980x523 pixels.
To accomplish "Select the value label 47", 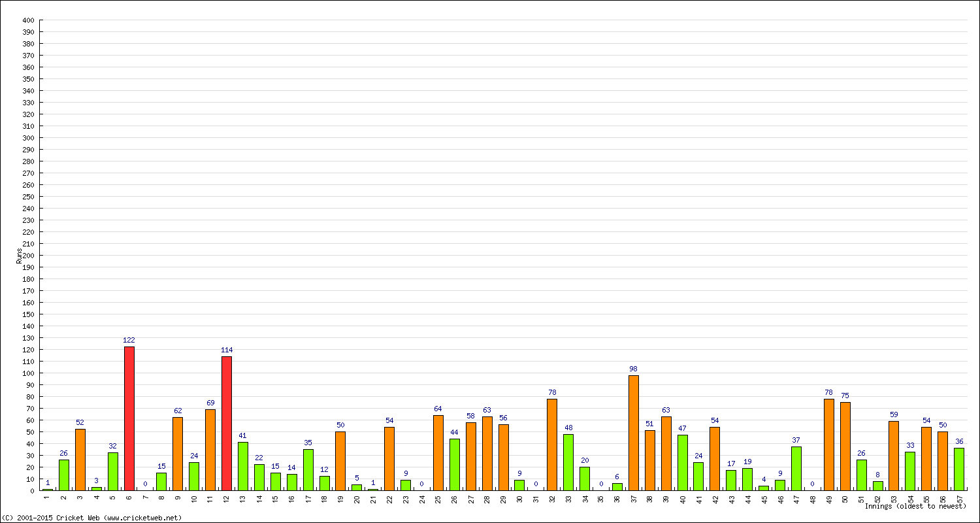I will (683, 428).
